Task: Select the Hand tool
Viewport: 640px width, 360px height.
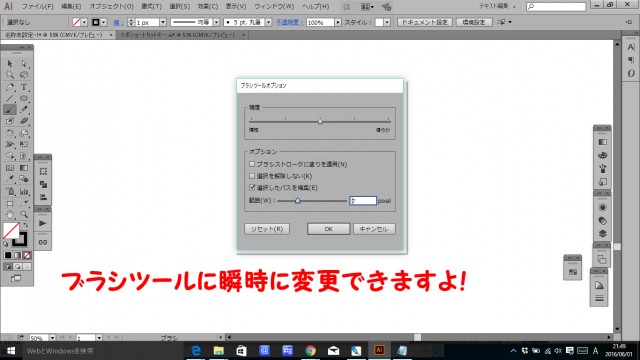Action: click(x=10, y=214)
